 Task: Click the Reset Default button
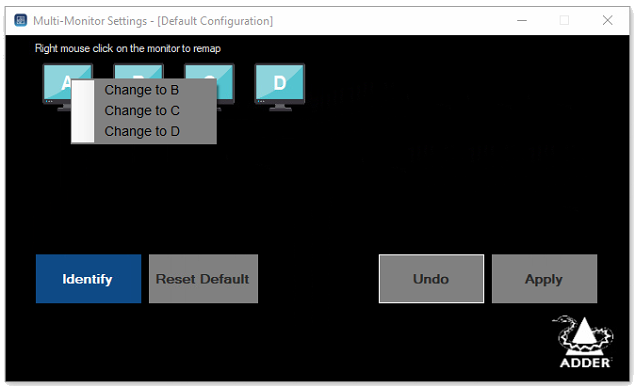(x=203, y=279)
